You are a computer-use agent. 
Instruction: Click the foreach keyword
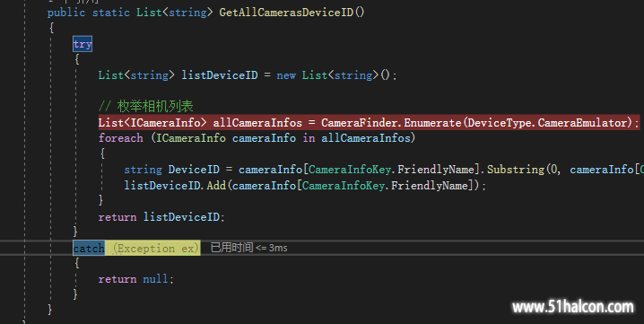pos(121,137)
